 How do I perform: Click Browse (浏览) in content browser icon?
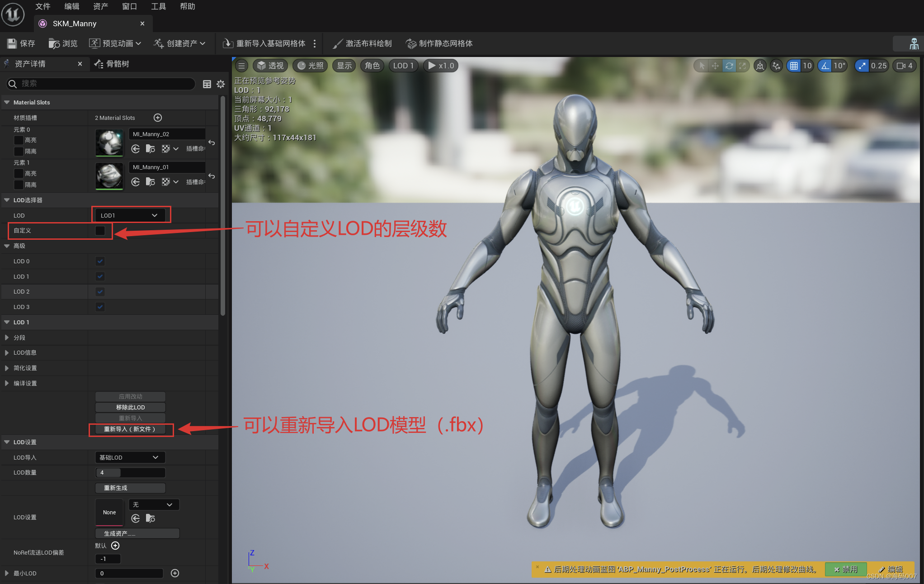[54, 43]
